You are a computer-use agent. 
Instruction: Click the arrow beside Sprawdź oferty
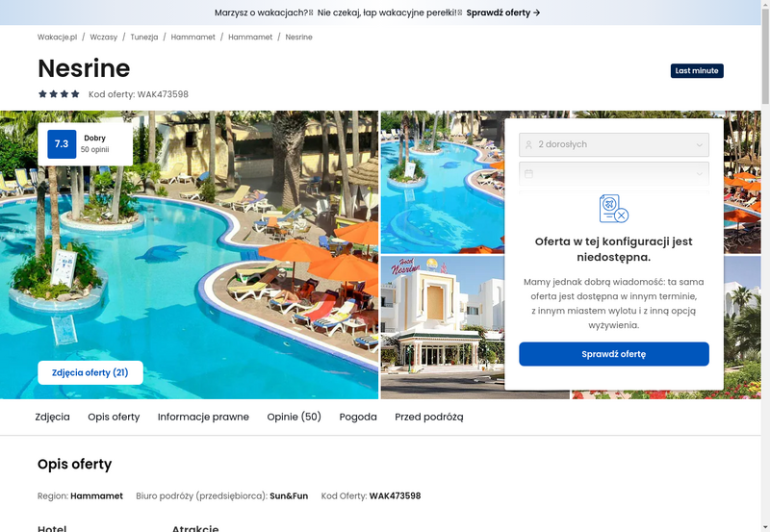(x=537, y=13)
